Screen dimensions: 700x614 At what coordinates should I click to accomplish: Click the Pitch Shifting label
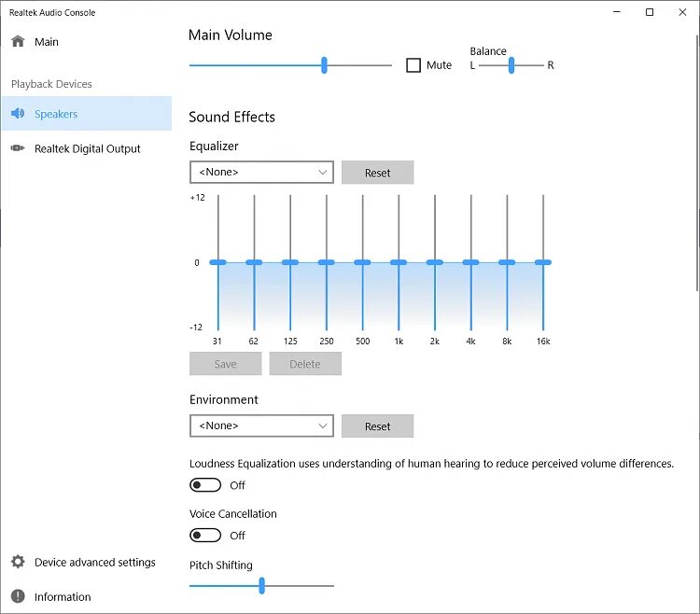coord(221,565)
